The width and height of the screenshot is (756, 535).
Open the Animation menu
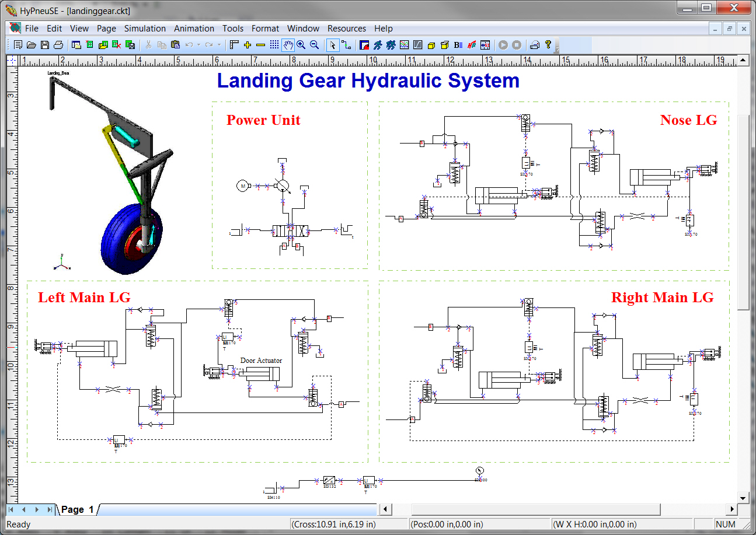(x=194, y=28)
